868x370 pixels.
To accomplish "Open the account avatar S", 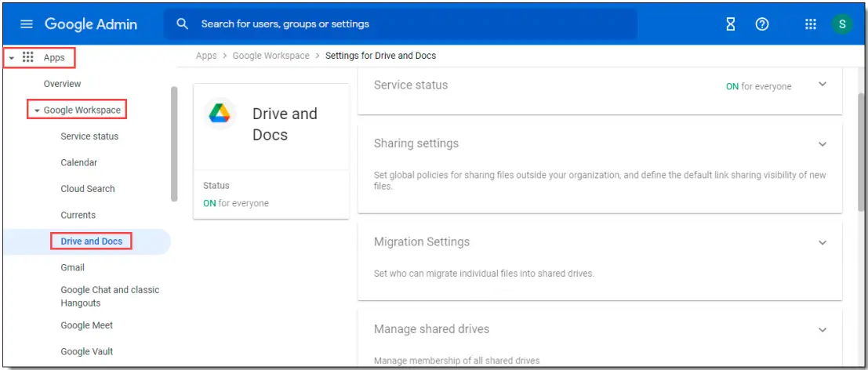I will pos(842,24).
